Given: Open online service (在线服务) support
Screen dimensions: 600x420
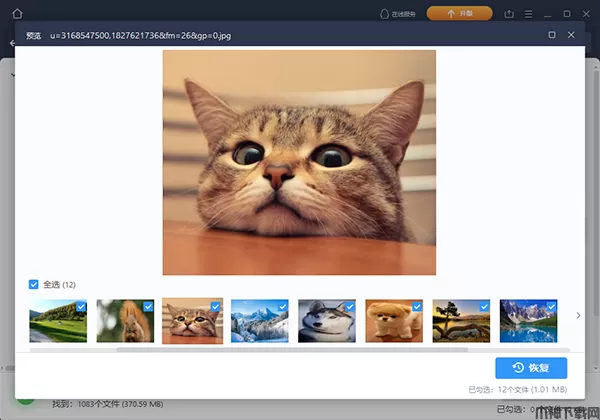Looking at the screenshot, I should point(397,13).
